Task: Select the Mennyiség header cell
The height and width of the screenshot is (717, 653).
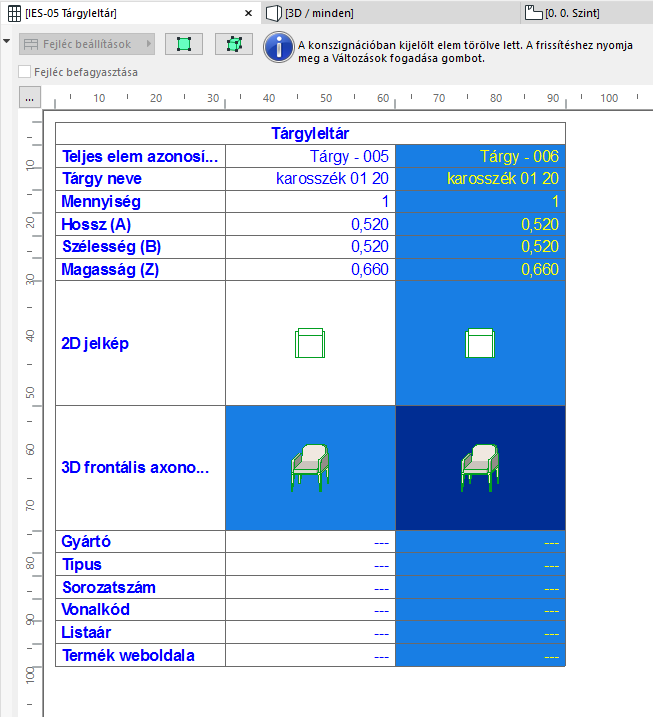Action: [140, 202]
